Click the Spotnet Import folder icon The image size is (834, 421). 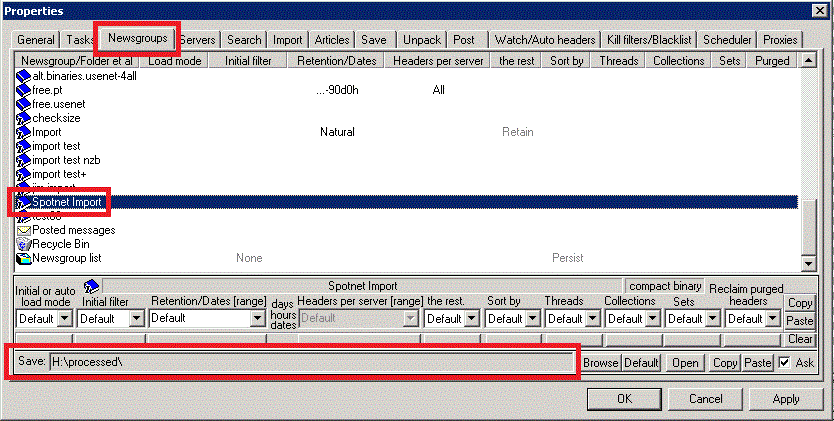coord(24,202)
